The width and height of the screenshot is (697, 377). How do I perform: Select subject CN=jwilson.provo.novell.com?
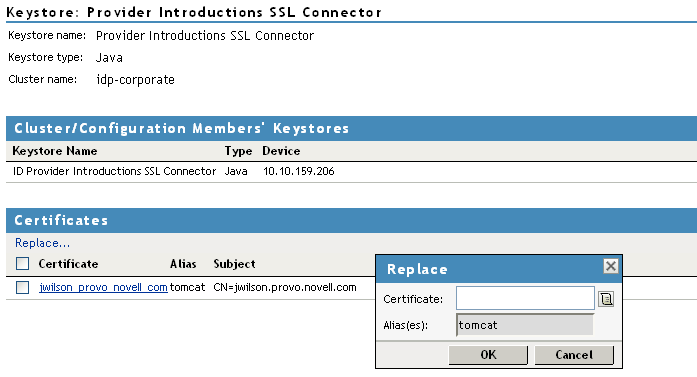pyautogui.click(x=285, y=287)
